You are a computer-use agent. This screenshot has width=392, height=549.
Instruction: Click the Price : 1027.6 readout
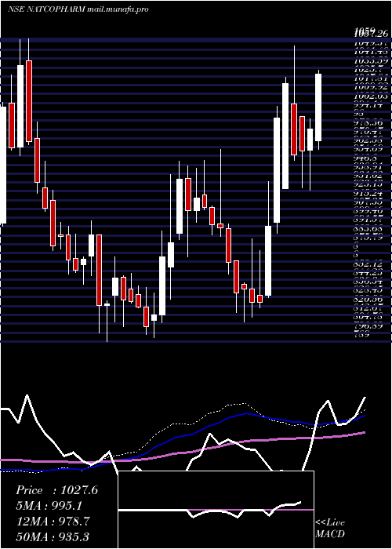56,490
